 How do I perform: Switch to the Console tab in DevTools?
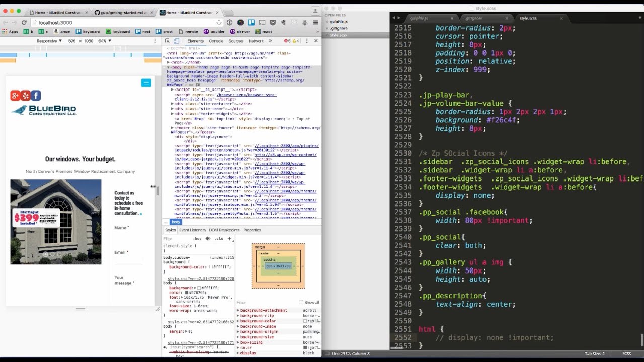[x=216, y=41]
